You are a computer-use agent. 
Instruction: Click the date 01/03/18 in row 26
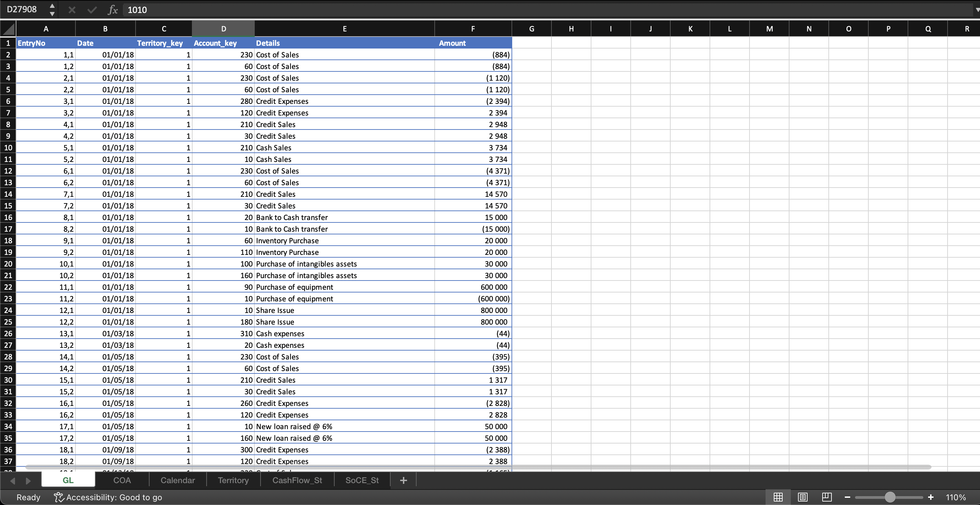[106, 333]
